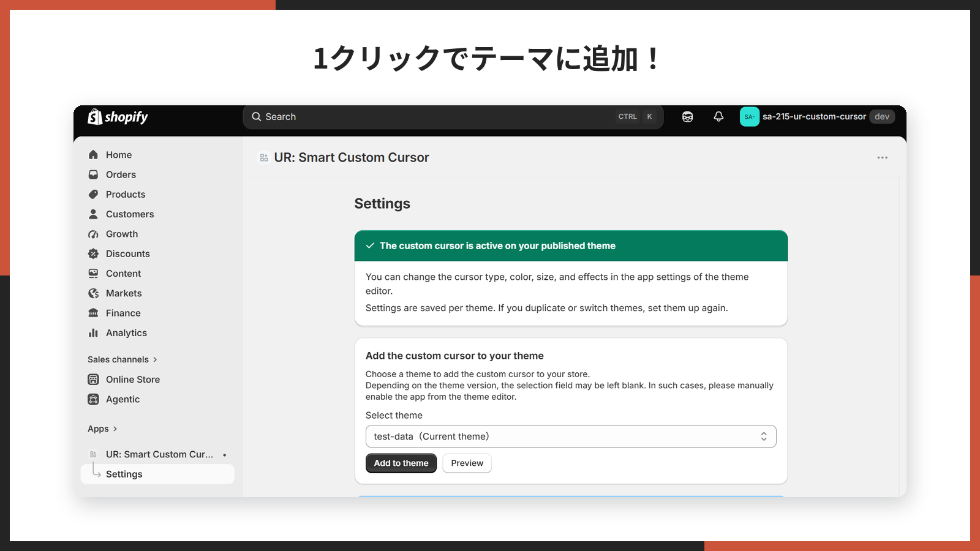980x551 pixels.
Task: Click the Settings page heading
Action: [382, 204]
